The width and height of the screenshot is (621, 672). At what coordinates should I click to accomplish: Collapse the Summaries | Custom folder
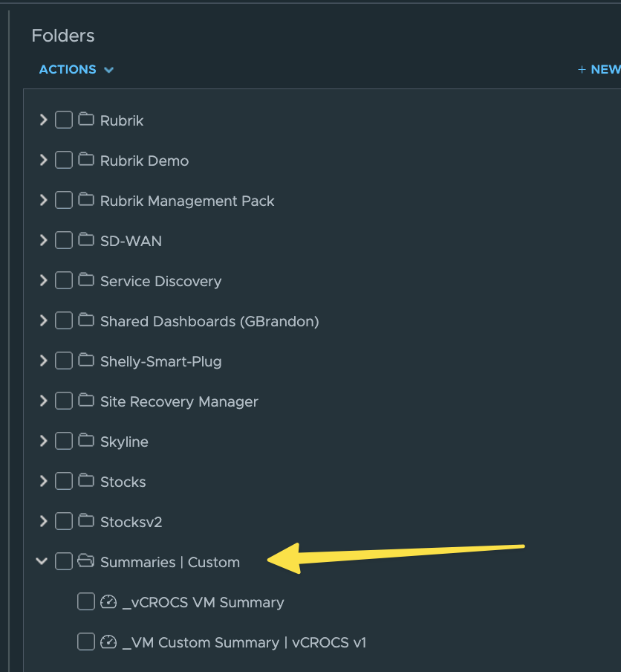click(42, 561)
